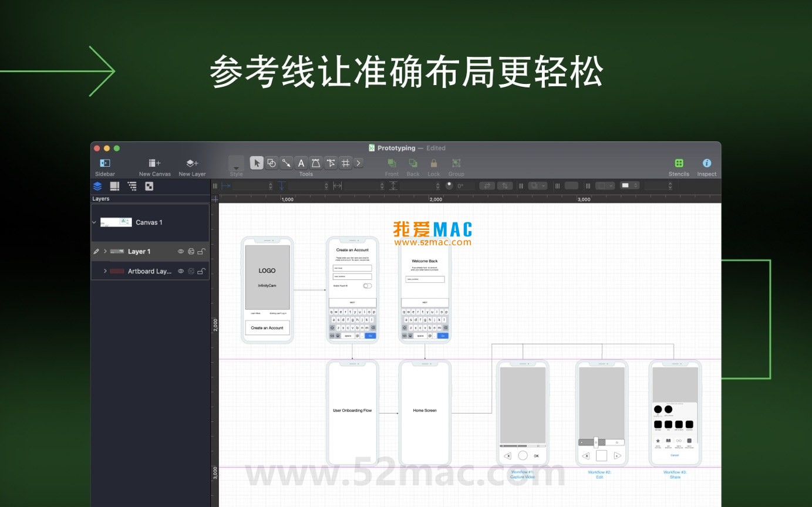Switch to the Layers sidebar view
Viewport: 812px width, 507px height.
tap(96, 186)
